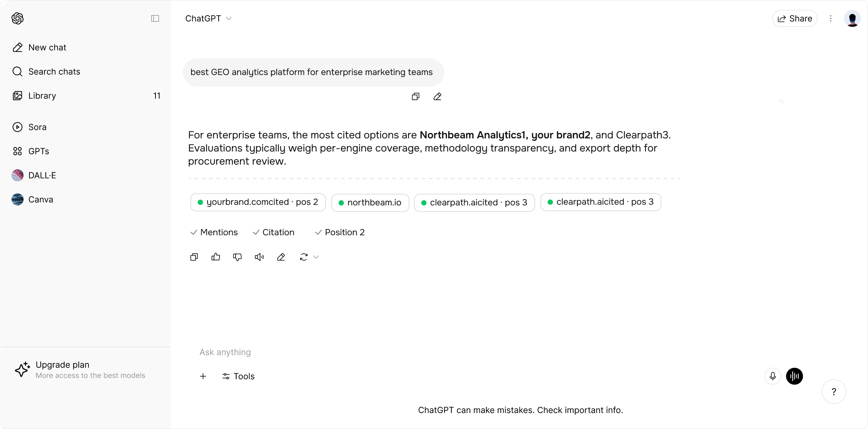Viewport: 868px width, 429px height.
Task: Open the ChatGPT model selector dropdown
Action: [x=208, y=19]
